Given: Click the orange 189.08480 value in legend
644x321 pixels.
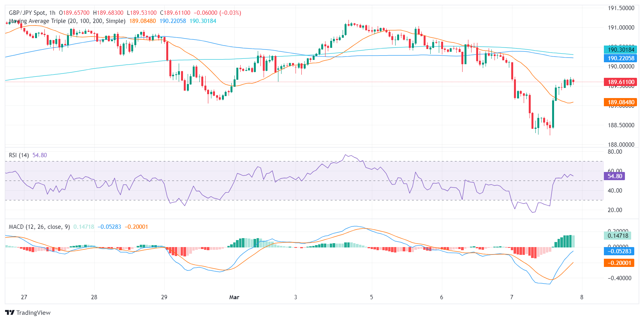Looking at the screenshot, I should click(143, 21).
